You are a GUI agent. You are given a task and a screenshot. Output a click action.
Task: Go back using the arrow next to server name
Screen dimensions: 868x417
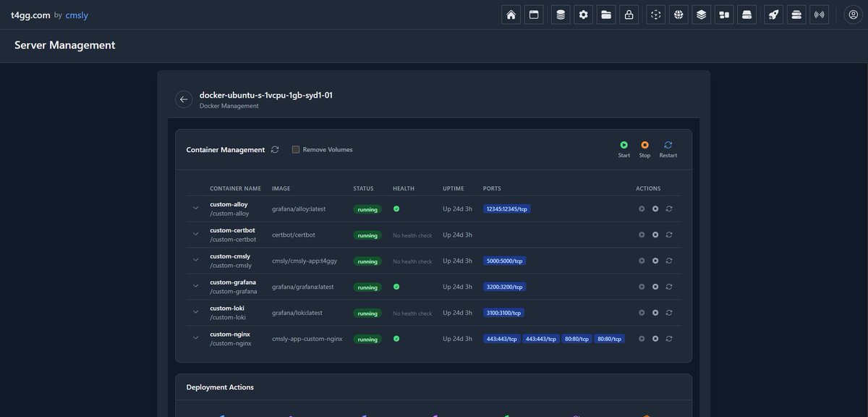[x=184, y=100]
